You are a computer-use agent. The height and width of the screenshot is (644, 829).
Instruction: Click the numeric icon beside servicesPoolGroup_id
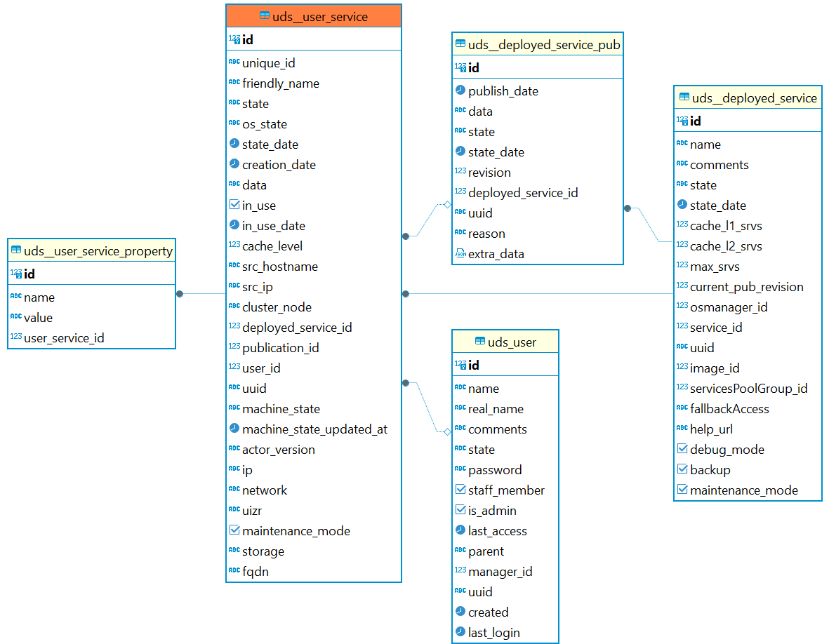[682, 388]
